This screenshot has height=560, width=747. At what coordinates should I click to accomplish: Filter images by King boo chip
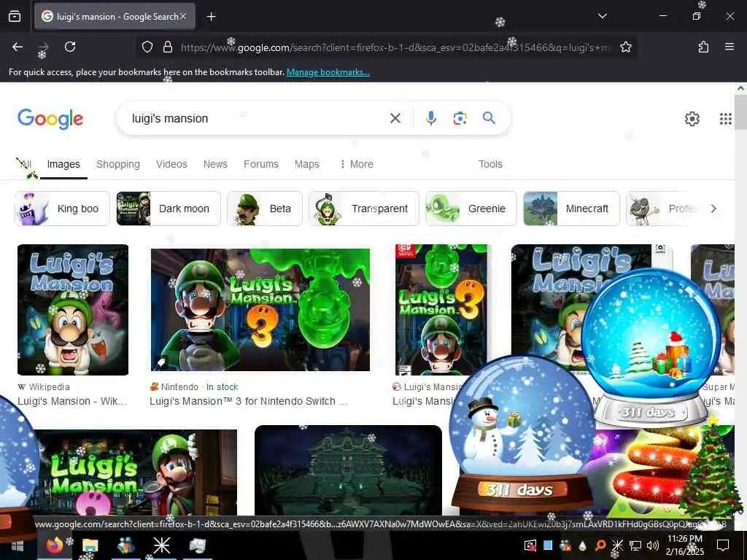click(x=63, y=209)
